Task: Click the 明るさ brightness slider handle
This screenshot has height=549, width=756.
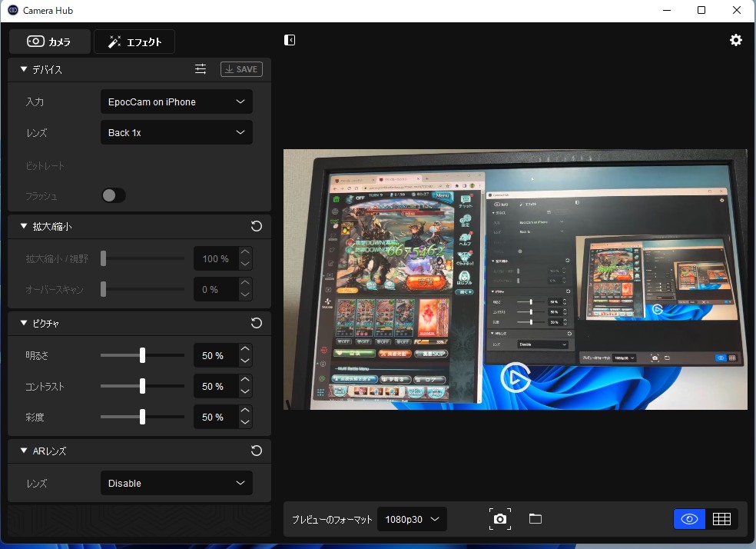Action: [x=142, y=355]
